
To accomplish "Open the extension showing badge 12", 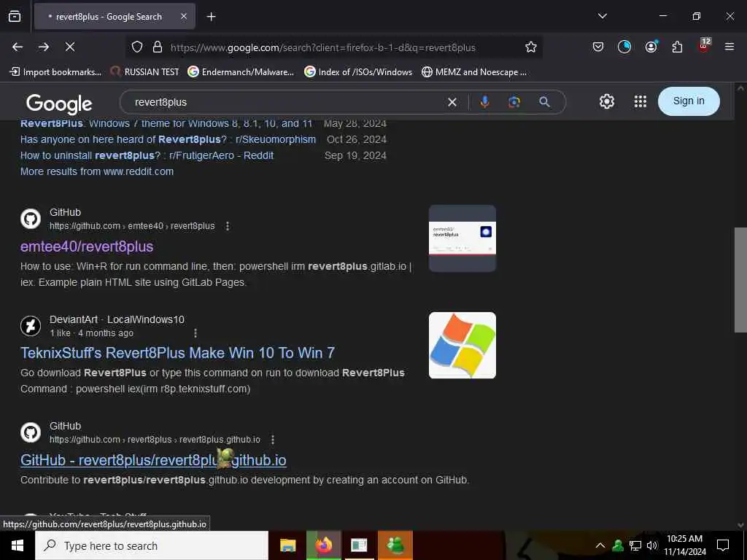I will (x=704, y=45).
